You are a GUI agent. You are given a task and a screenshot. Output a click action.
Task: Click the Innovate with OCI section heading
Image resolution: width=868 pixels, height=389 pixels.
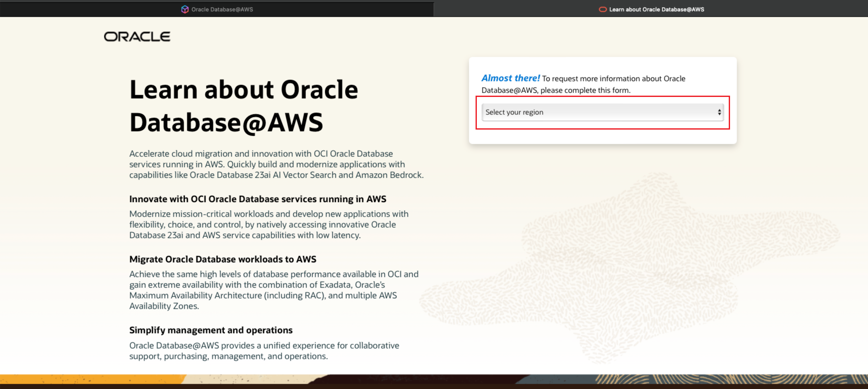click(x=258, y=199)
